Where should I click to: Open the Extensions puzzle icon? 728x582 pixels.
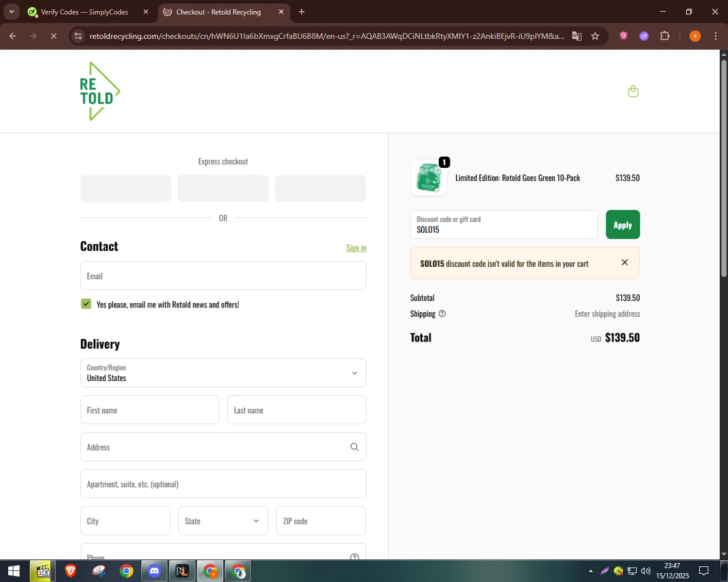[x=664, y=36]
